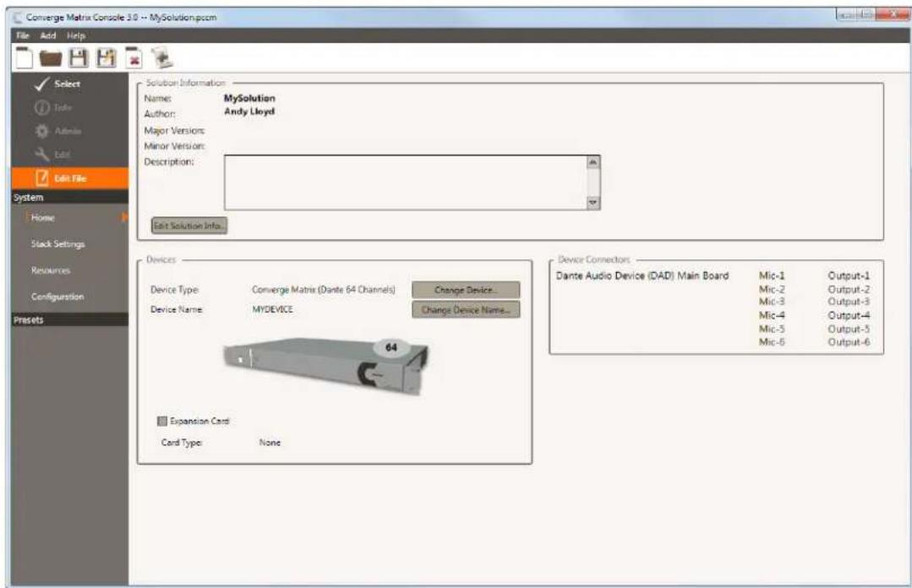Click the Save As floppy with pencil icon
The width and height of the screenshot is (912, 588).
click(x=106, y=58)
